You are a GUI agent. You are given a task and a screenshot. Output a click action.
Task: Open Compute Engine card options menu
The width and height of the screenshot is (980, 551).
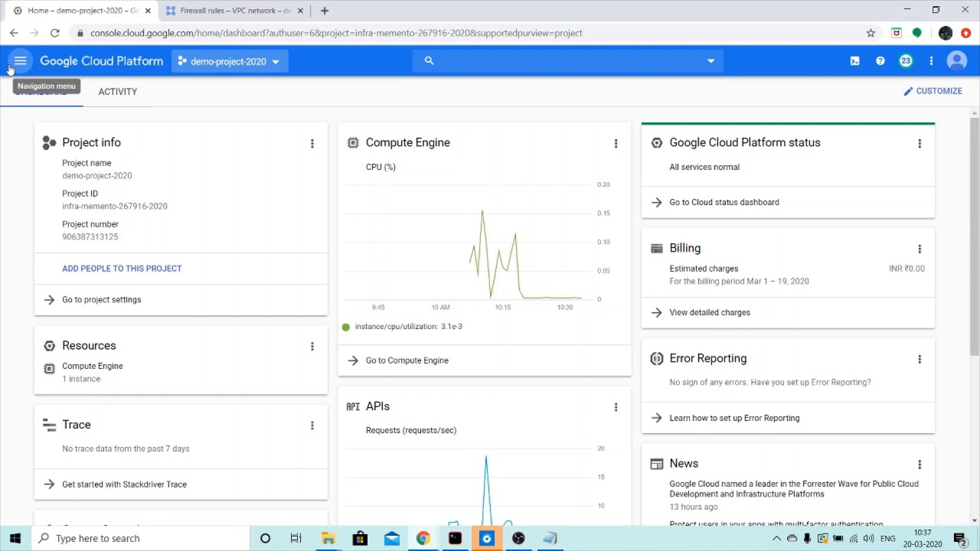(616, 143)
